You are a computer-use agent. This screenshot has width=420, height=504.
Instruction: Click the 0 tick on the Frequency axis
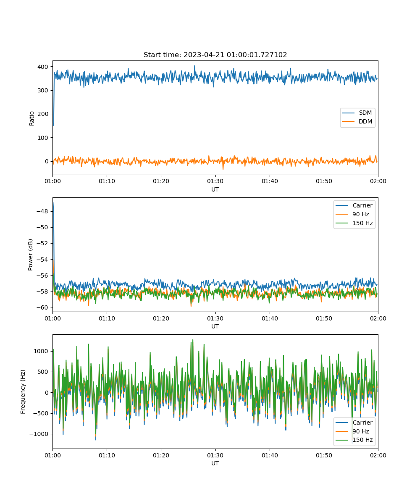pyautogui.click(x=47, y=392)
